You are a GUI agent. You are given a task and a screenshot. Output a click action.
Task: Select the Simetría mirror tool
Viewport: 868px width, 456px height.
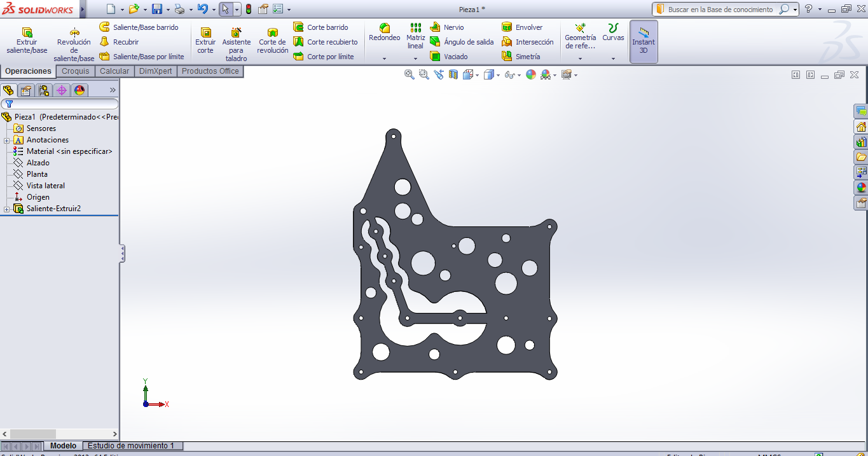521,57
